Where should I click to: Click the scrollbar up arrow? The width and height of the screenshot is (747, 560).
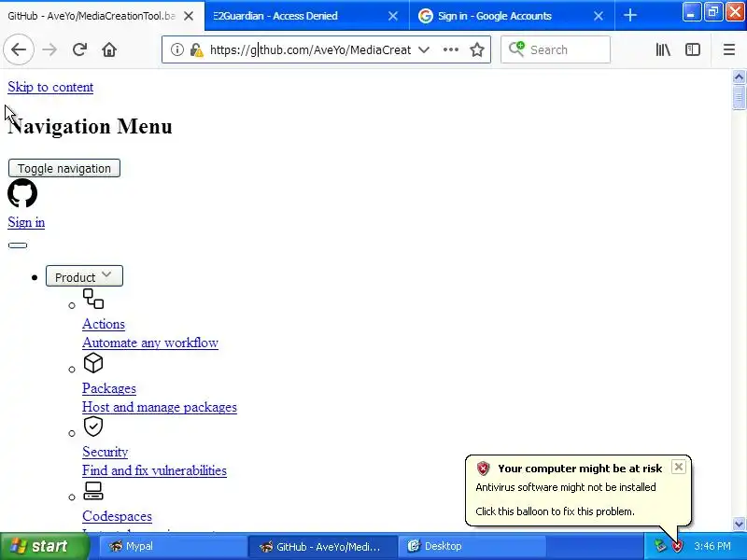(x=739, y=77)
